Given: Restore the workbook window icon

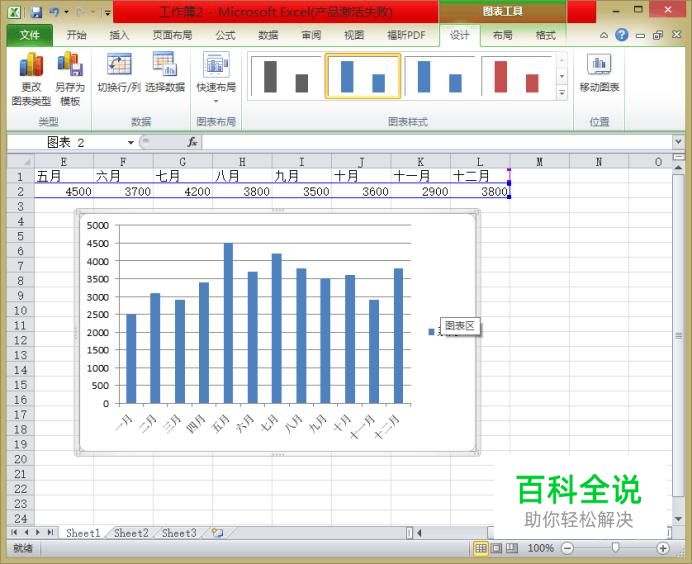Looking at the screenshot, I should pyautogui.click(x=658, y=35).
